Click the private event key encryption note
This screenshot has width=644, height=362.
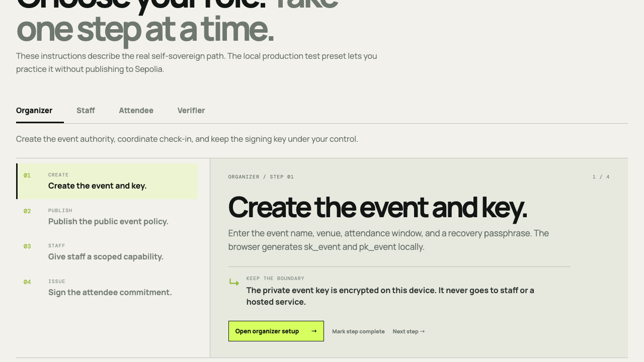point(390,296)
